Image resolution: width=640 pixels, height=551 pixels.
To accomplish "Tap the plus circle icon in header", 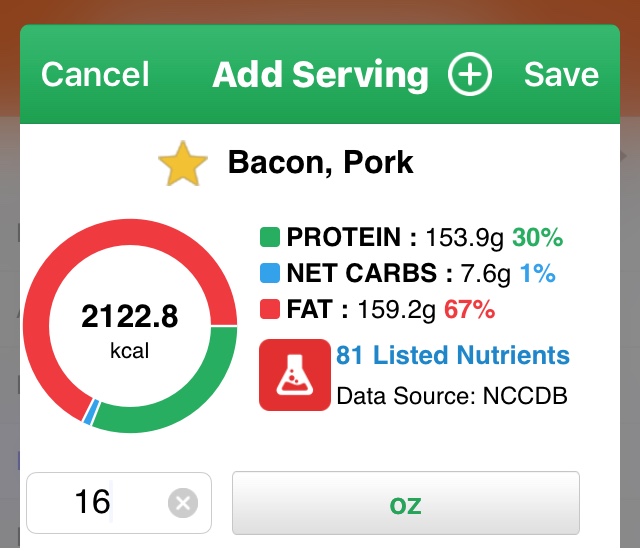I will [469, 74].
